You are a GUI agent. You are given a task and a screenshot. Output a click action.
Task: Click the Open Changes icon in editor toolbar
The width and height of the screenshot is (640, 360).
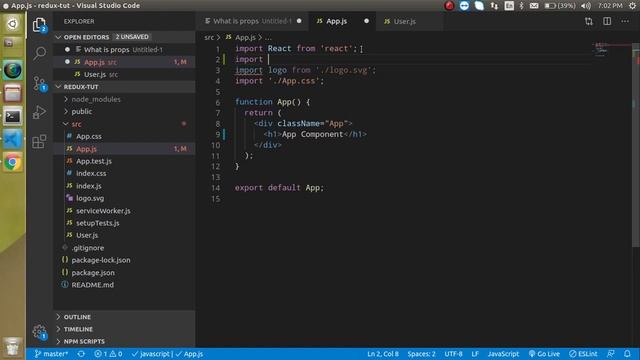pos(589,21)
